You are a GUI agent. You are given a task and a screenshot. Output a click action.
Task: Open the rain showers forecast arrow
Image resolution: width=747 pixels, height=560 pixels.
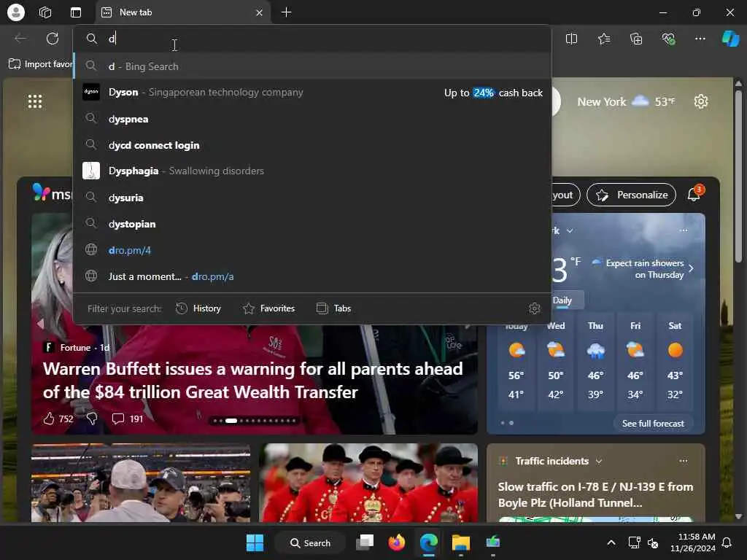coord(692,268)
